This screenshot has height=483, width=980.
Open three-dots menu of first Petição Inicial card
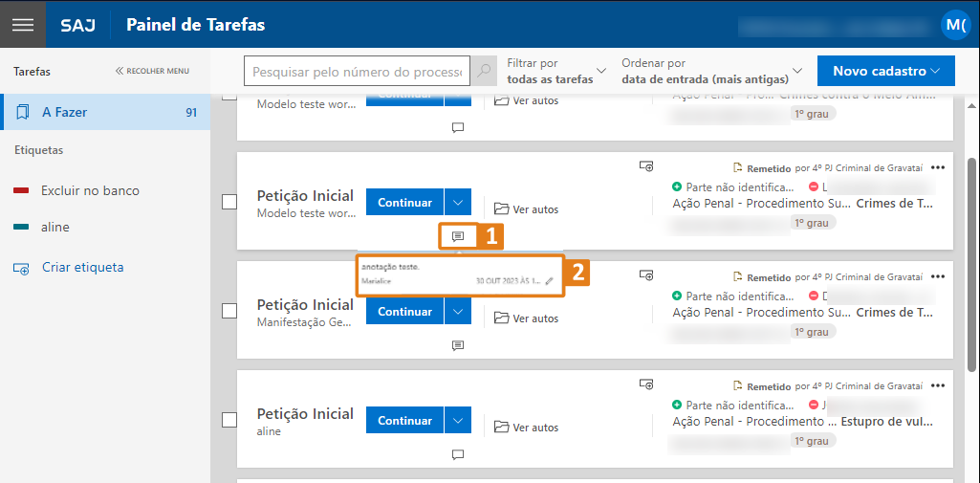point(937,168)
